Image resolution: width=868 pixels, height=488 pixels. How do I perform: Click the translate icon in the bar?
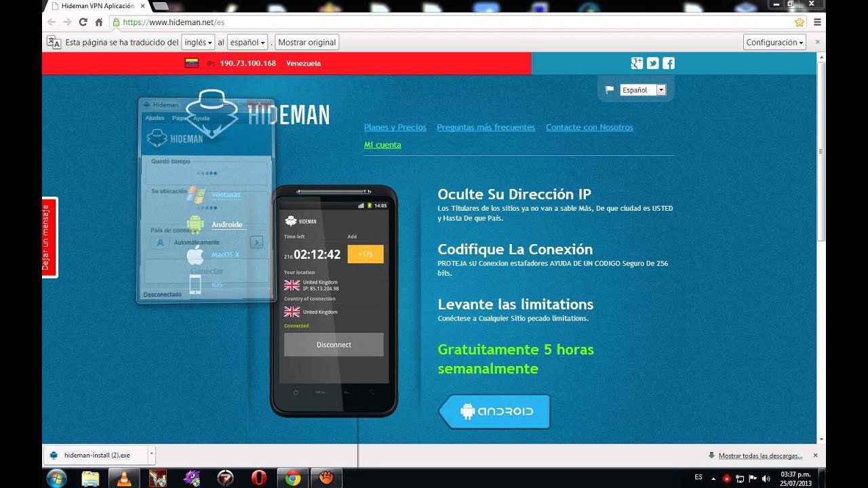click(x=54, y=42)
